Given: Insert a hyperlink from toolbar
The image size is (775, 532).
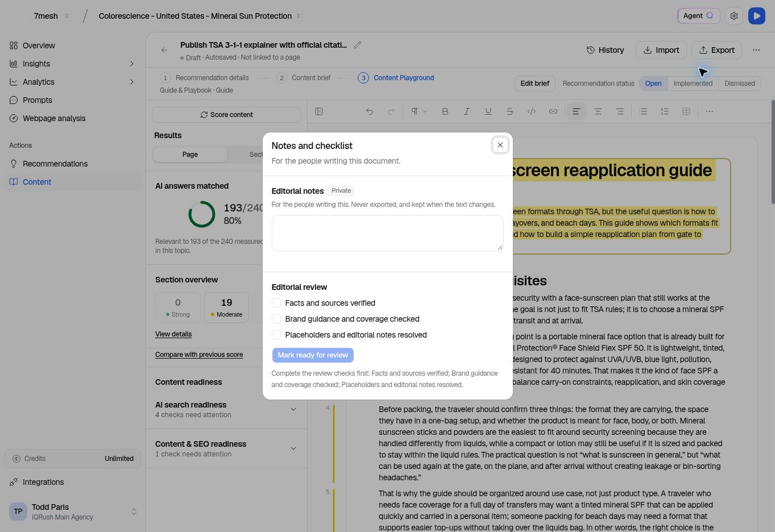Looking at the screenshot, I should click(x=553, y=111).
